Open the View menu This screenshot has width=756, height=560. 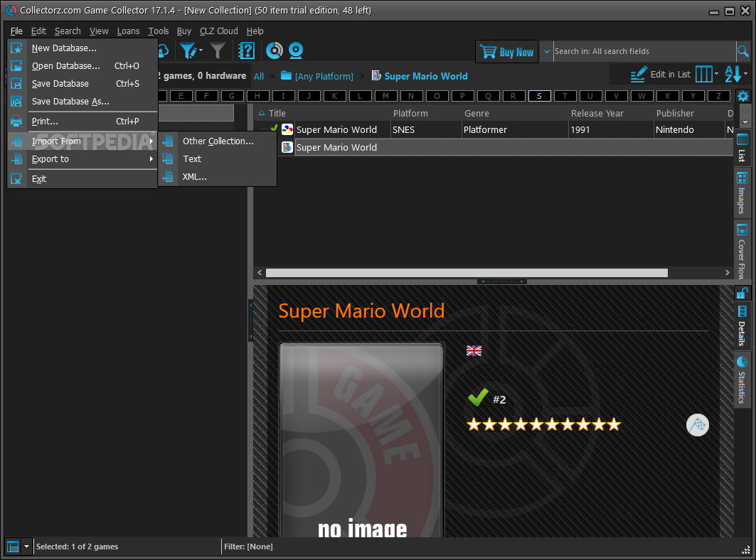pos(99,31)
